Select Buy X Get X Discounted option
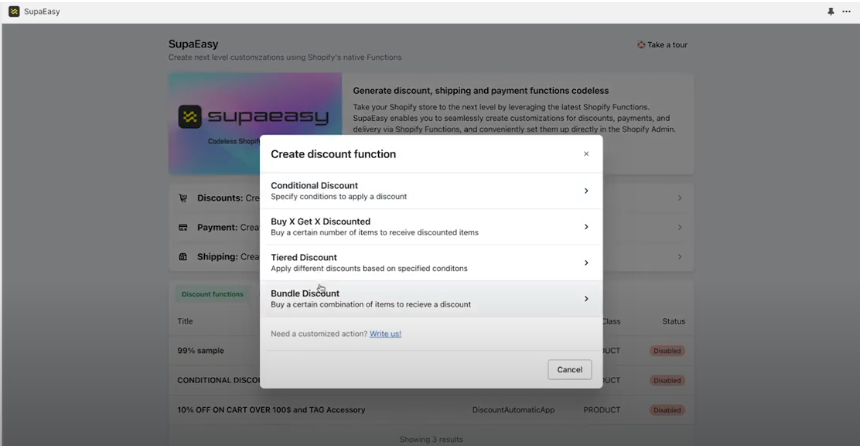Viewport: 860px width, 446px height. [431, 227]
